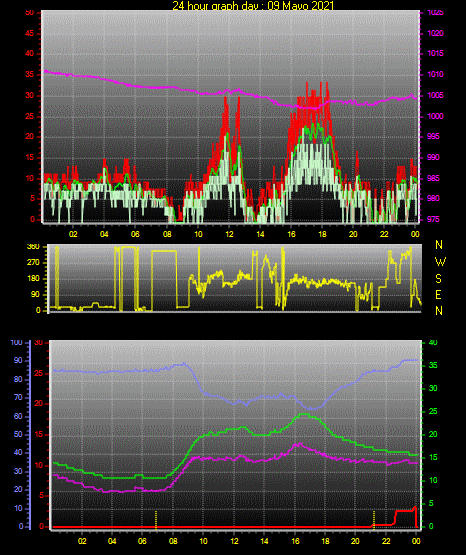Click the blue 50 humidity axis label

(x=18, y=434)
